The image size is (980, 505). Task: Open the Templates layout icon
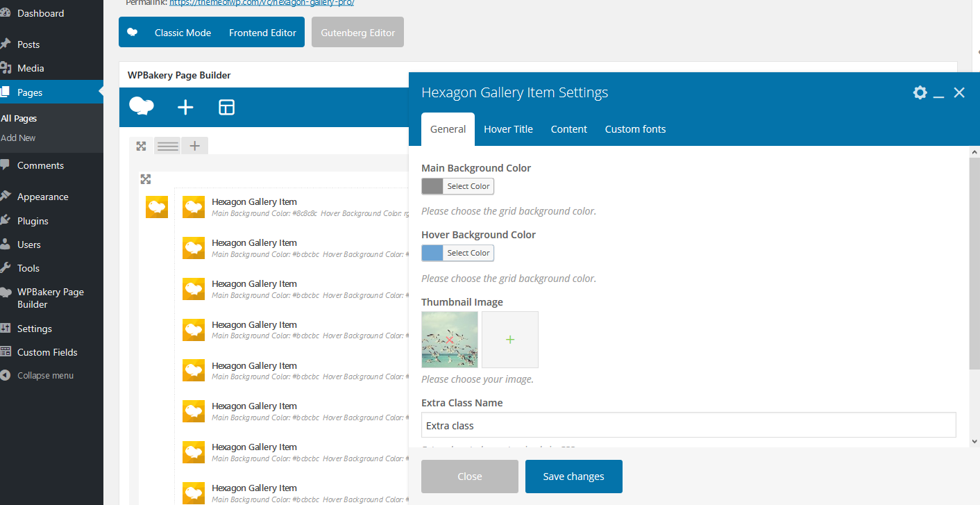[x=227, y=107]
